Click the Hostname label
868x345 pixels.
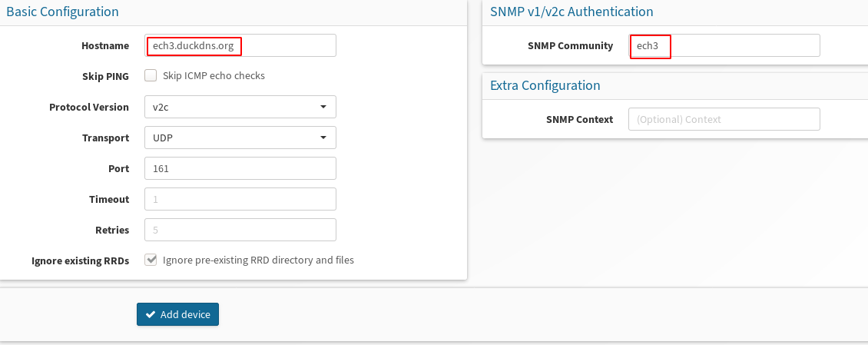pyautogui.click(x=105, y=46)
